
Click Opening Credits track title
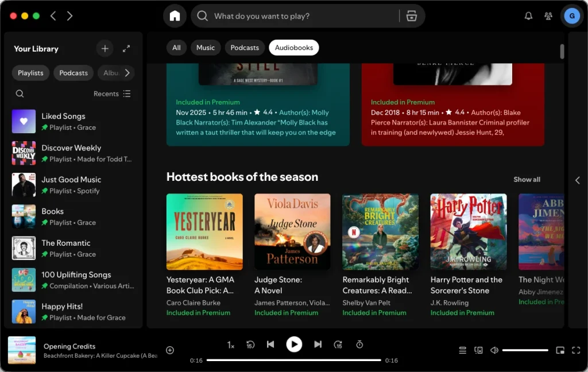(x=69, y=347)
